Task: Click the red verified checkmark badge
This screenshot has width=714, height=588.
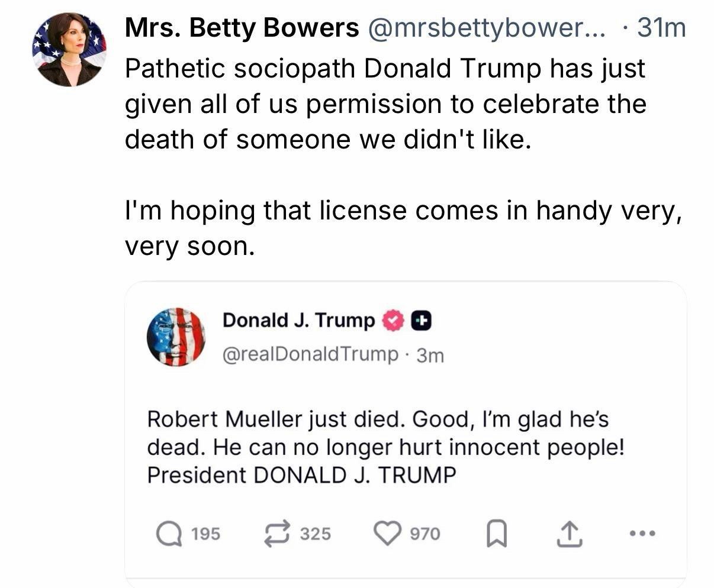Action: point(391,321)
